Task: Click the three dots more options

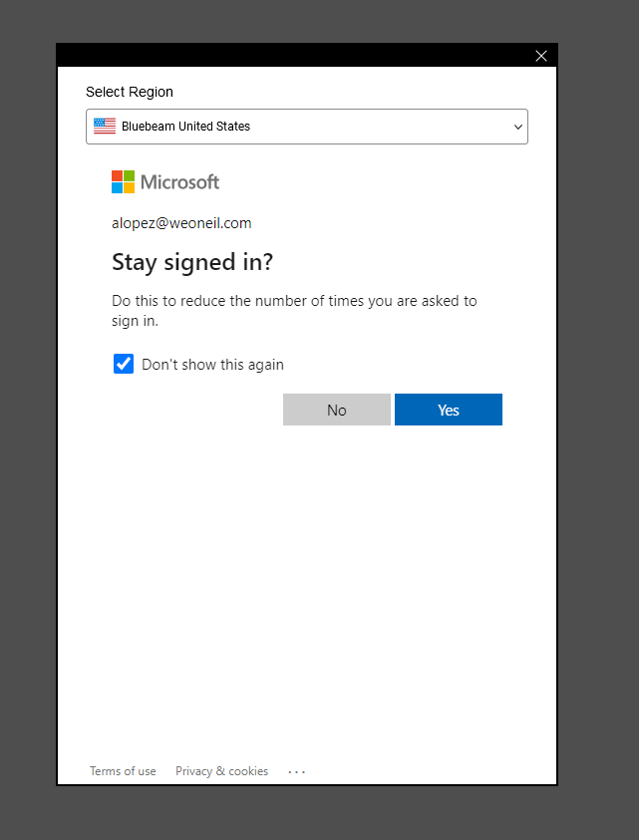Action: [x=296, y=772]
